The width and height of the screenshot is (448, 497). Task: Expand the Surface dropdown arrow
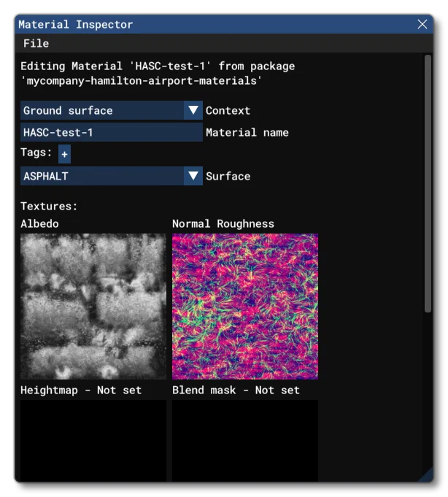(193, 176)
